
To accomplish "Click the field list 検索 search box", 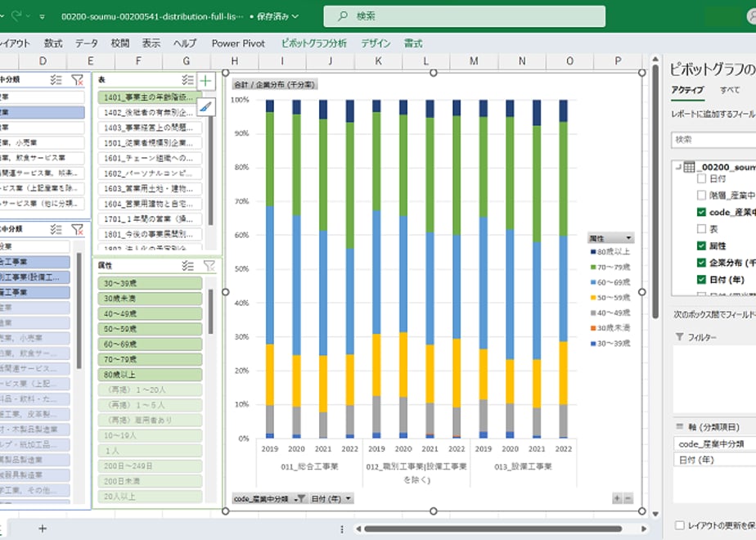I will pyautogui.click(x=713, y=140).
